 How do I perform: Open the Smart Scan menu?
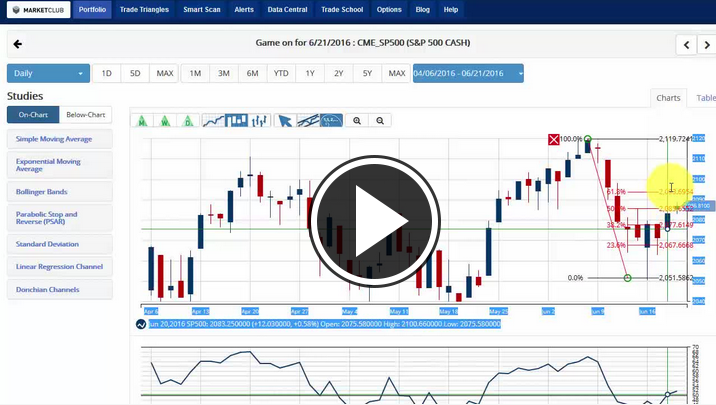[x=202, y=10]
